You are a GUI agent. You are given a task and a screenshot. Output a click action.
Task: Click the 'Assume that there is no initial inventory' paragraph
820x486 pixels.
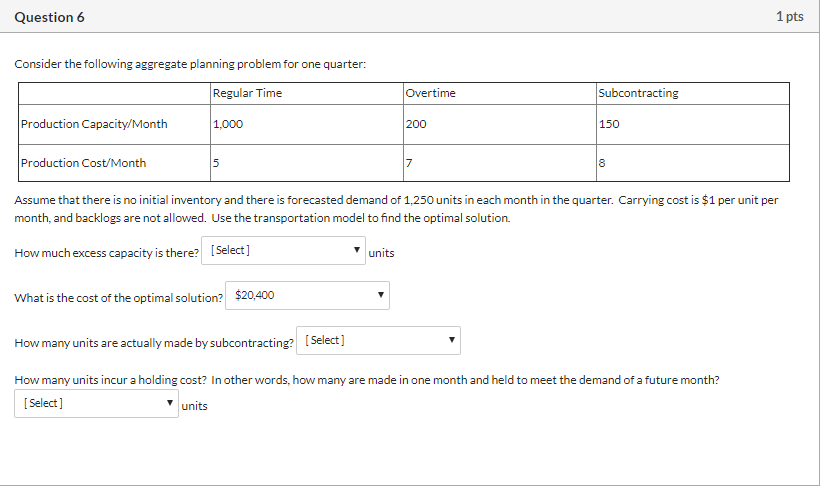(x=396, y=209)
